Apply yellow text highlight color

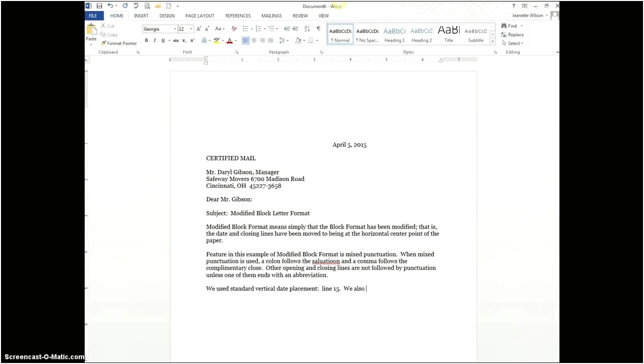[x=216, y=41]
